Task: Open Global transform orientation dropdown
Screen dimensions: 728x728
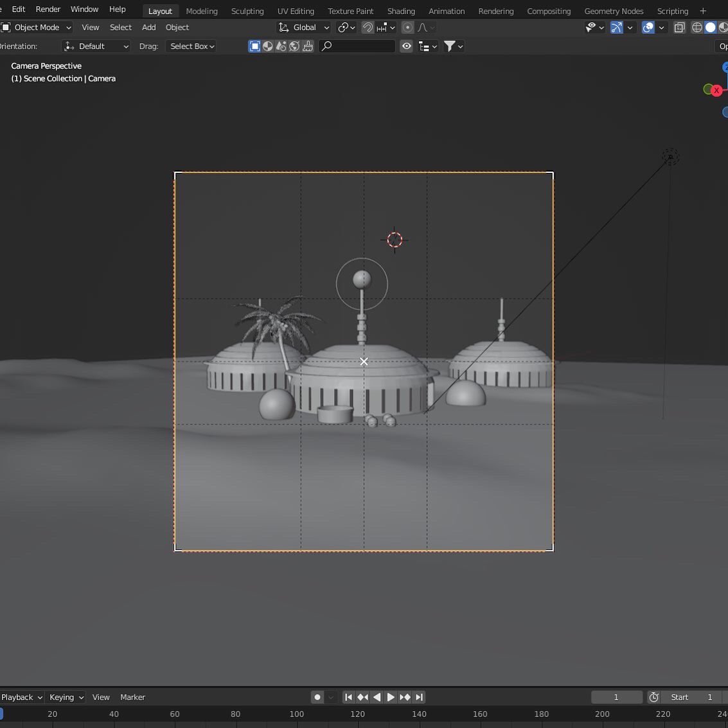Action: [304, 28]
